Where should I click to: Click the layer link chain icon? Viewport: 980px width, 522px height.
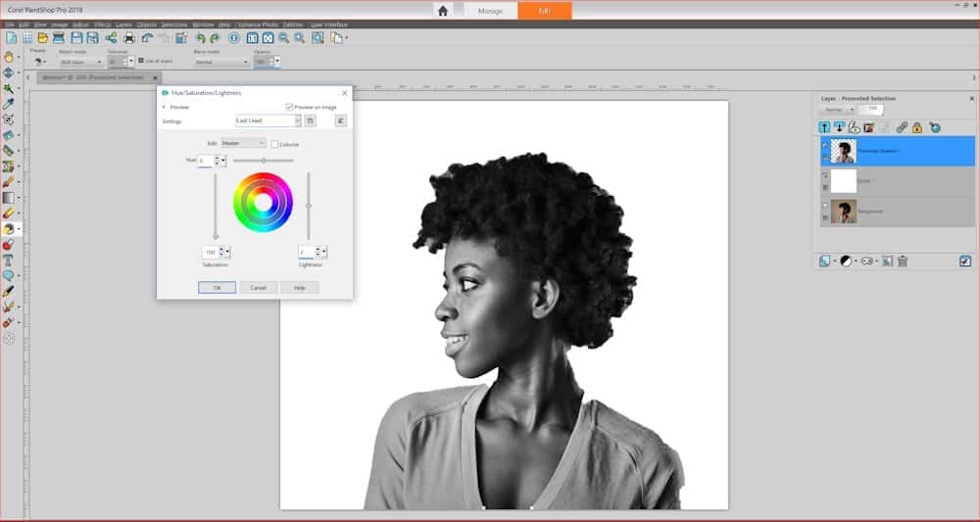(x=902, y=127)
